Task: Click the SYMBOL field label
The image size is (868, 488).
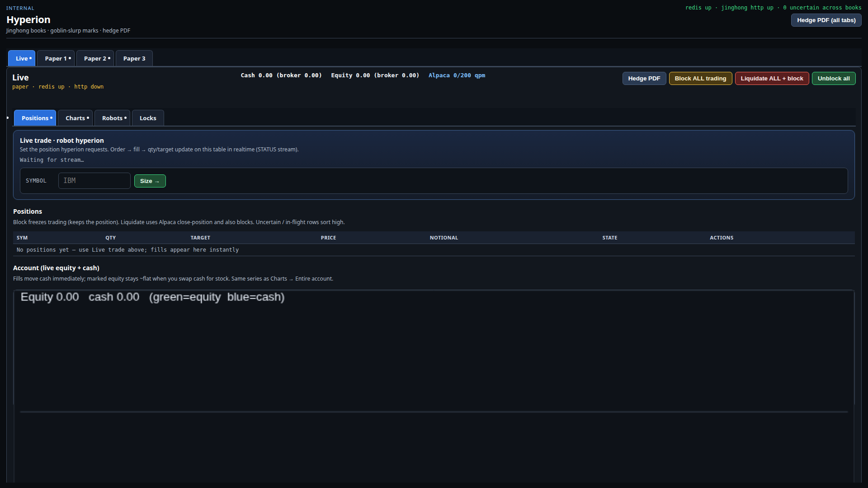Action: point(36,181)
